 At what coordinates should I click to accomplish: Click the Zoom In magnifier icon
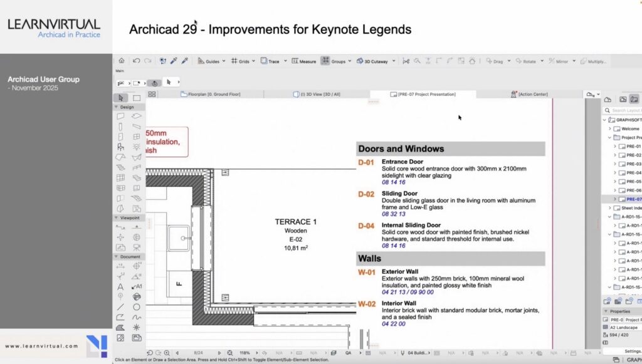click(167, 353)
